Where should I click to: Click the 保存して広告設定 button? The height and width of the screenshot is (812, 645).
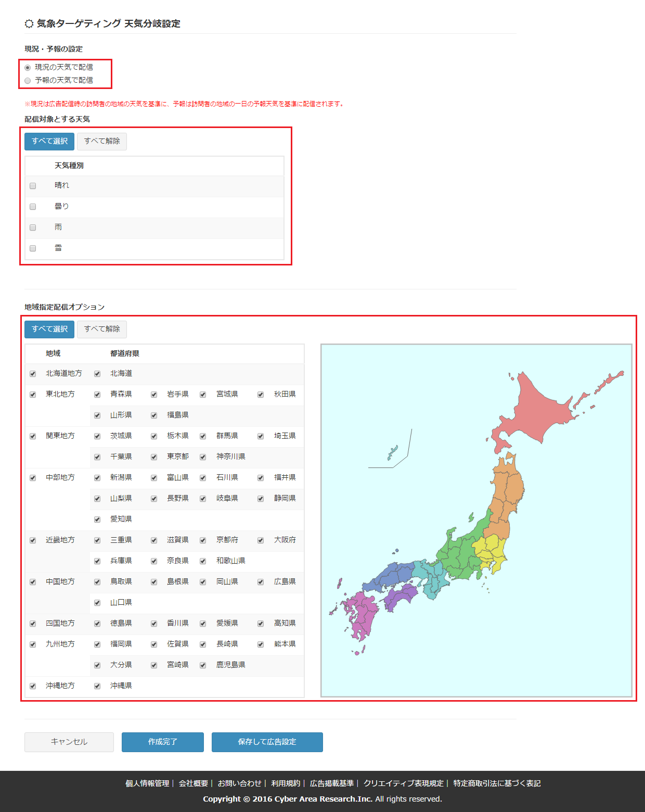click(x=267, y=742)
